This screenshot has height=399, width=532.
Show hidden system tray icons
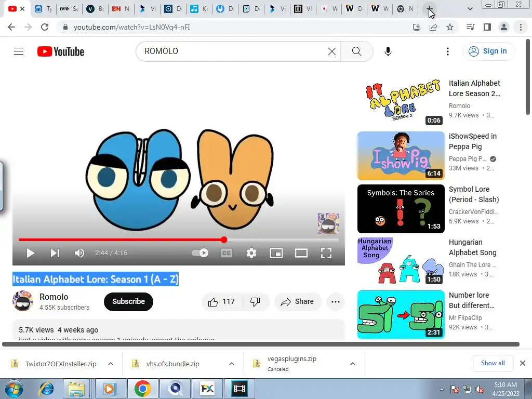(442, 390)
